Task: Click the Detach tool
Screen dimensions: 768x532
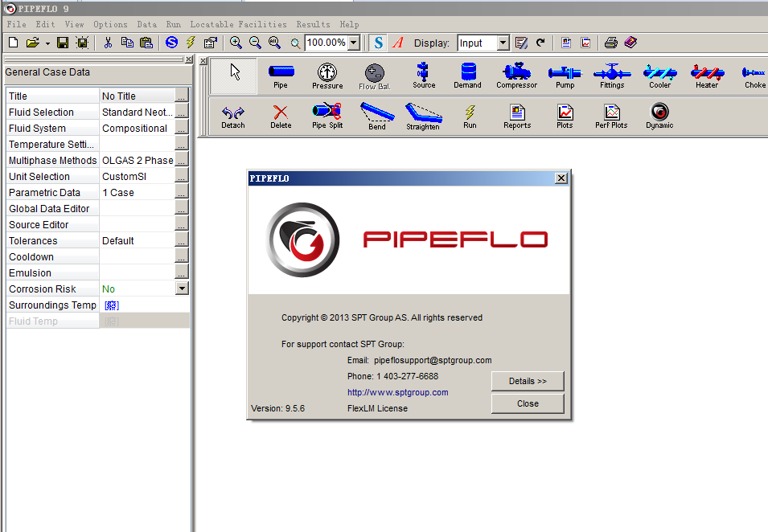Action: 233,117
